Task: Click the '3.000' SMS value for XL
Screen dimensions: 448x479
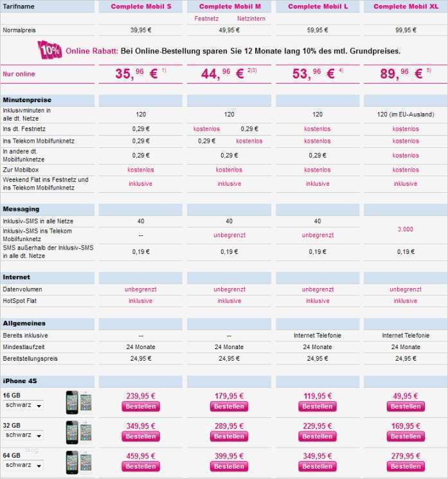Action: coord(405,229)
